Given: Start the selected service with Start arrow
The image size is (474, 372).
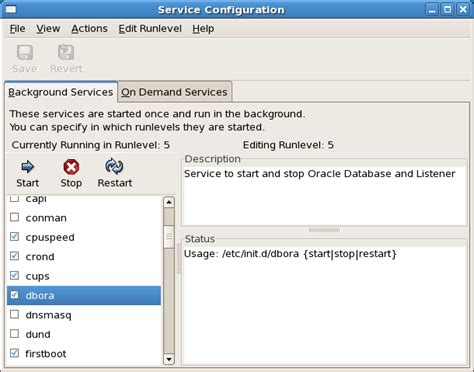Looking at the screenshot, I should 27,167.
